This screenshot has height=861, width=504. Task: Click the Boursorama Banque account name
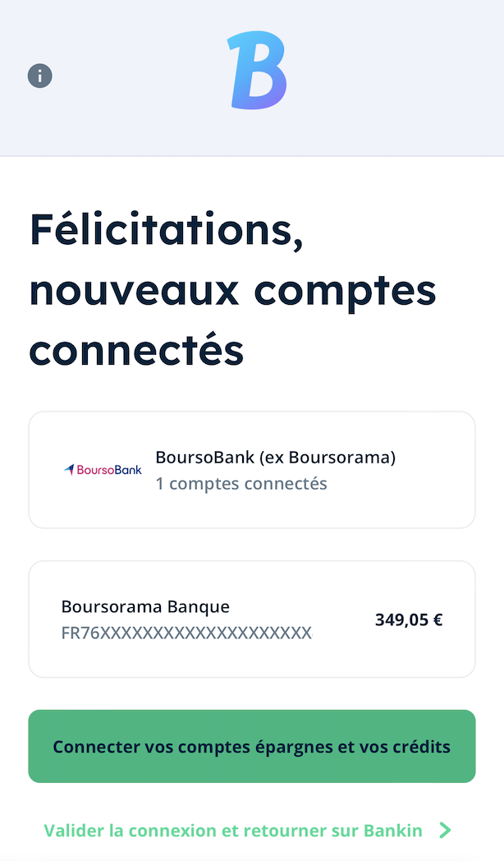tap(145, 607)
